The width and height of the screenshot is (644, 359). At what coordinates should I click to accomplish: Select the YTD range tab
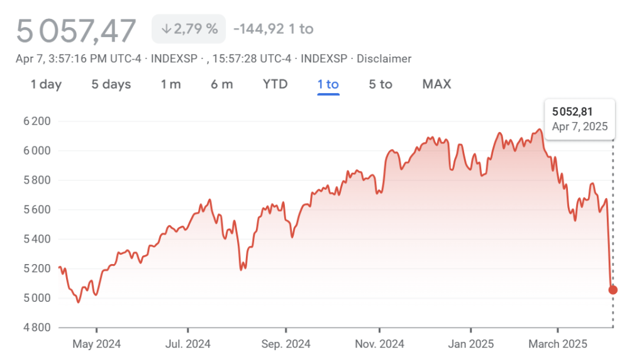pos(275,84)
